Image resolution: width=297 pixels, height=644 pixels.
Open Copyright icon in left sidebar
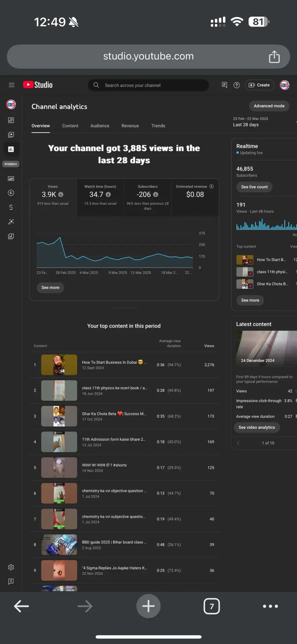coord(11,193)
